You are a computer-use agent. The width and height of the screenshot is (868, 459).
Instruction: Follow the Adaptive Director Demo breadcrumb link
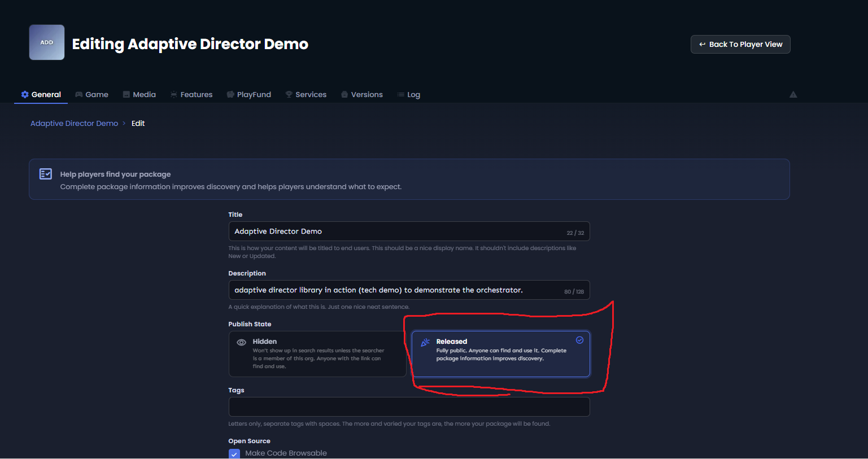[74, 123]
